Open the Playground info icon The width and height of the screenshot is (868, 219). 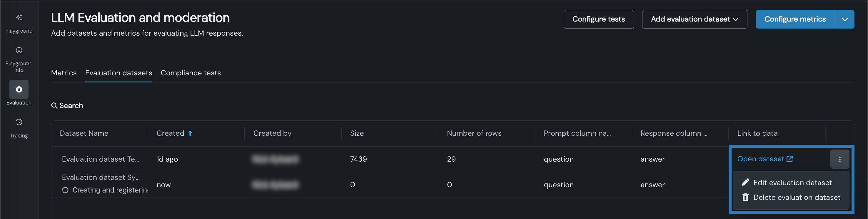tap(19, 51)
